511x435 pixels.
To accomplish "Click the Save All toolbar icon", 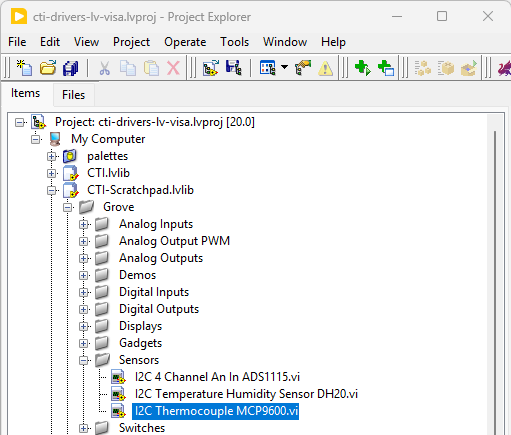I will 71,68.
